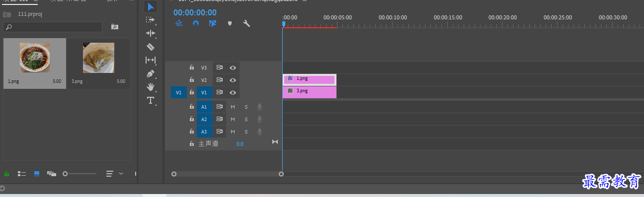
Task: Hide track V1 output eye
Action: point(232,92)
